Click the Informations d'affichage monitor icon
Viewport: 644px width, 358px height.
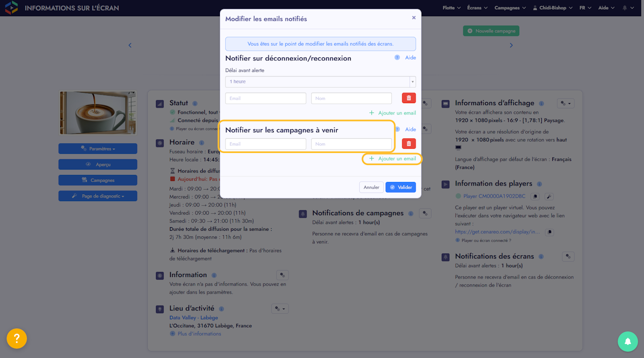pyautogui.click(x=445, y=104)
